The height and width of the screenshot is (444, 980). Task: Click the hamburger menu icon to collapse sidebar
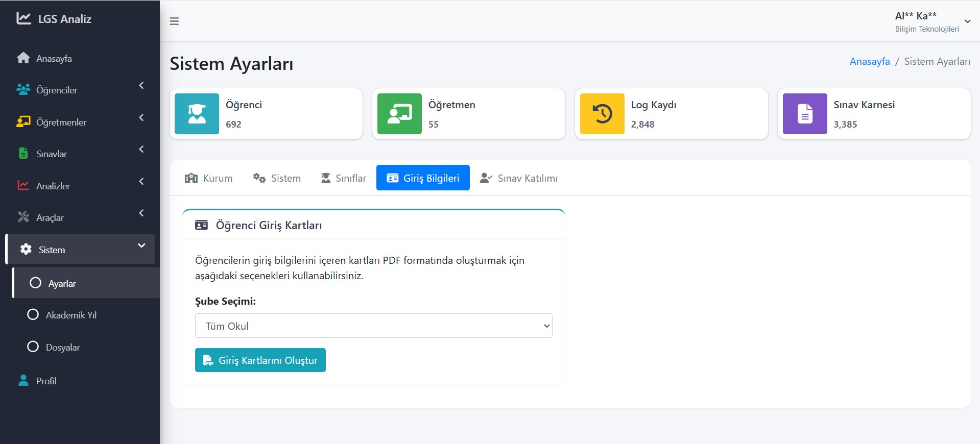click(x=174, y=21)
